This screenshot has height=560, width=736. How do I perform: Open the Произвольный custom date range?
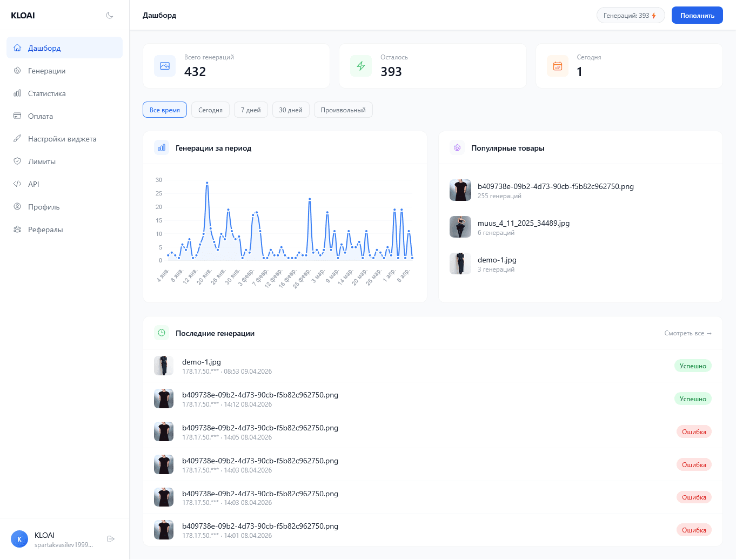[343, 110]
